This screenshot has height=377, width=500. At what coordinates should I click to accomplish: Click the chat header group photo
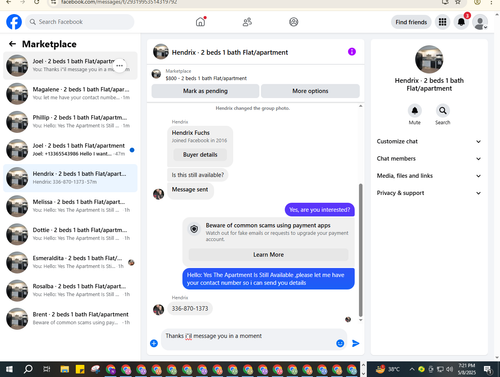pyautogui.click(x=161, y=52)
